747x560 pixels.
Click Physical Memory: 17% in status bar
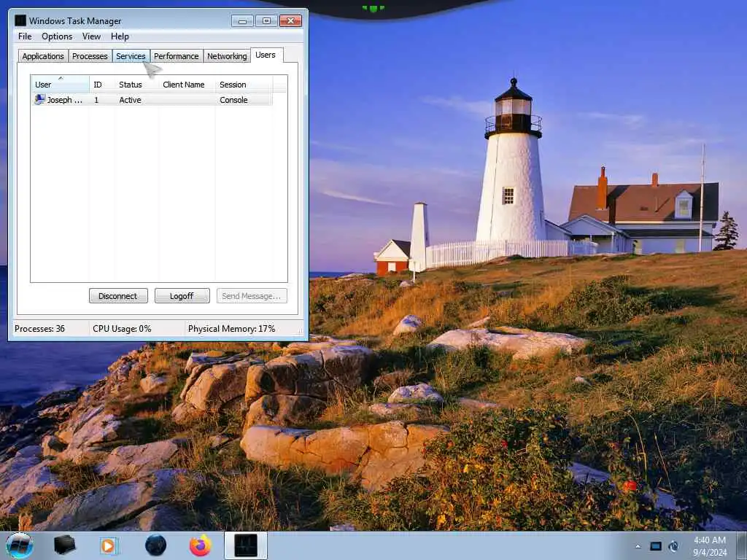click(x=231, y=329)
